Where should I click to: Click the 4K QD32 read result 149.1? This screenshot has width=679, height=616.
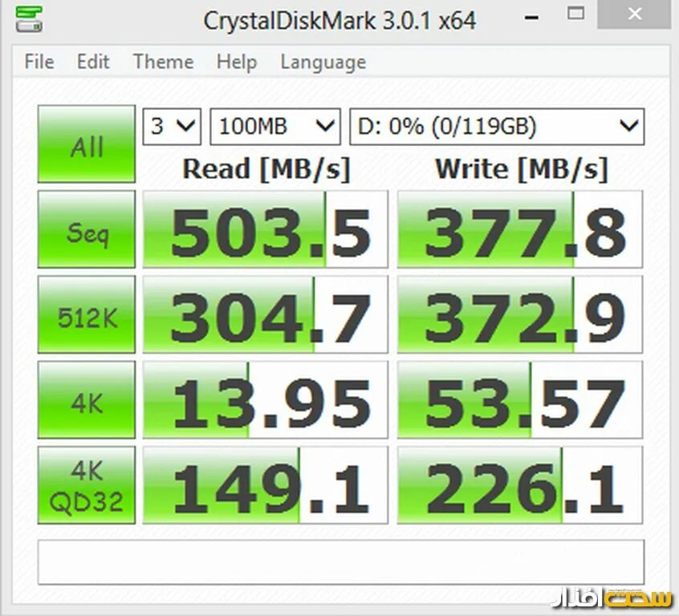click(266, 485)
